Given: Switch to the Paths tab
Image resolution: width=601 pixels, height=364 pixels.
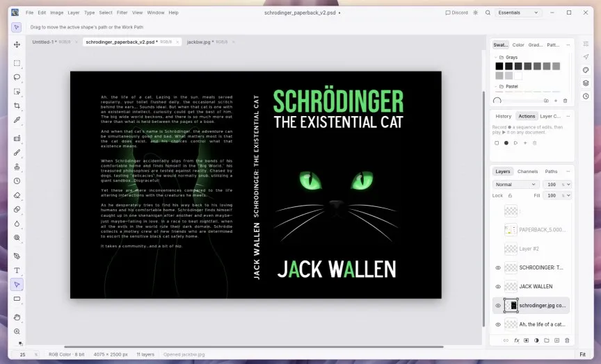Looking at the screenshot, I should pyautogui.click(x=551, y=172).
